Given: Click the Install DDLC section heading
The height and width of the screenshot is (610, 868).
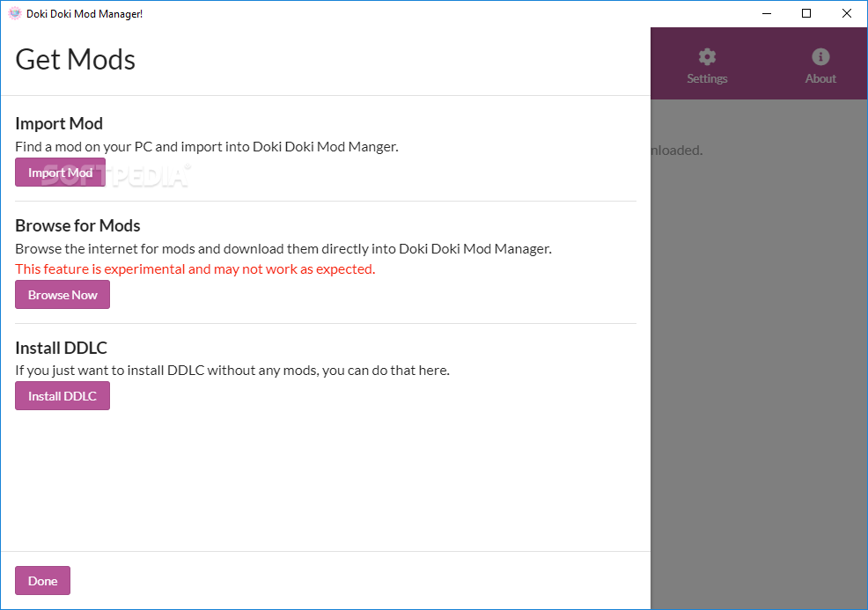Looking at the screenshot, I should [61, 348].
